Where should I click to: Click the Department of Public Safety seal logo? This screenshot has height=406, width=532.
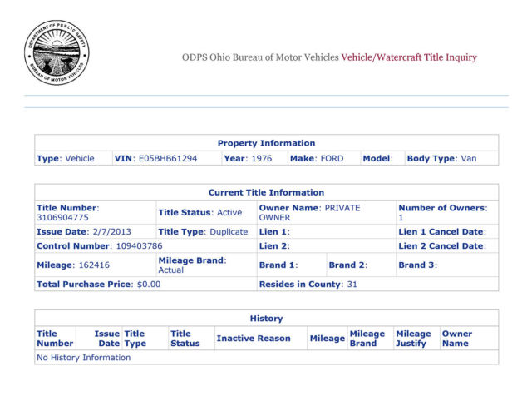57,52
